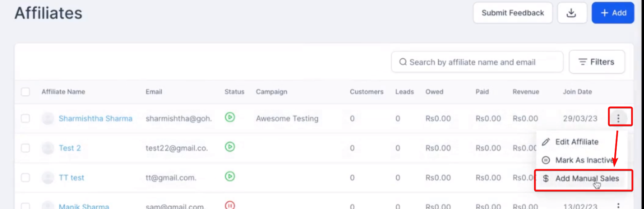Open the three-dot menu for Manik Sharma
The width and height of the screenshot is (644, 209).
point(618,206)
